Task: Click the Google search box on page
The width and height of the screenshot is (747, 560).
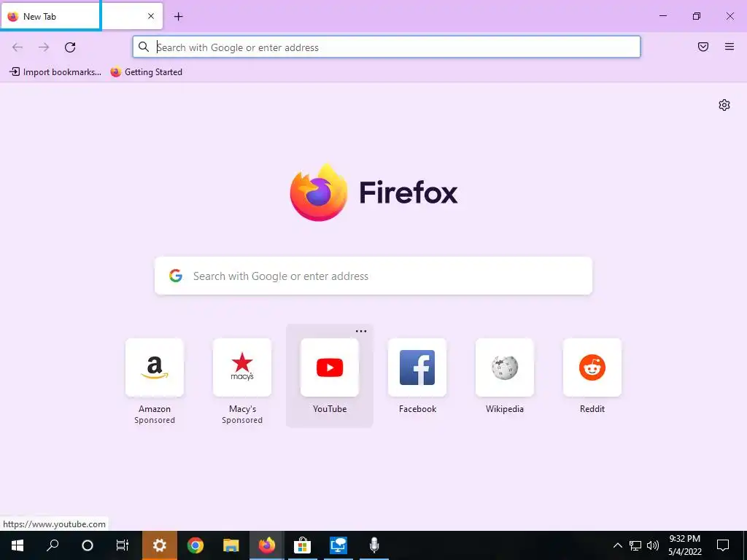Action: pos(373,276)
